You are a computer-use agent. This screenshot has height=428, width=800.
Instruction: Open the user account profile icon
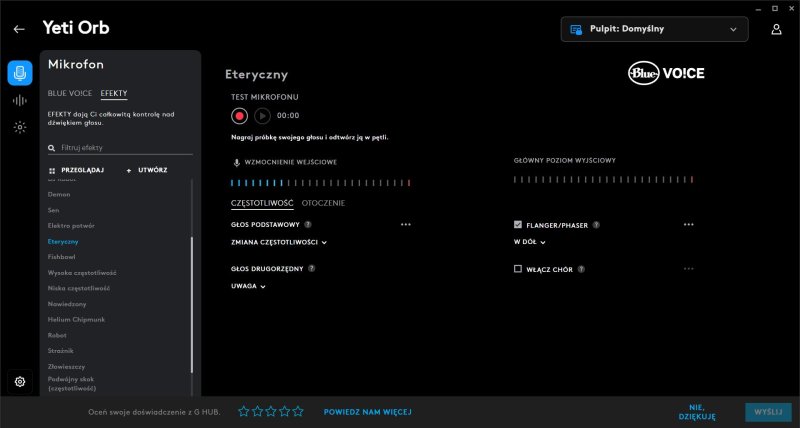[776, 29]
